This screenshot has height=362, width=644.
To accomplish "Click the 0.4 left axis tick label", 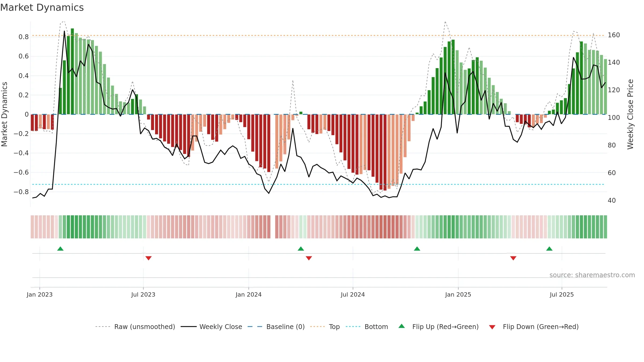I will 24,76.
